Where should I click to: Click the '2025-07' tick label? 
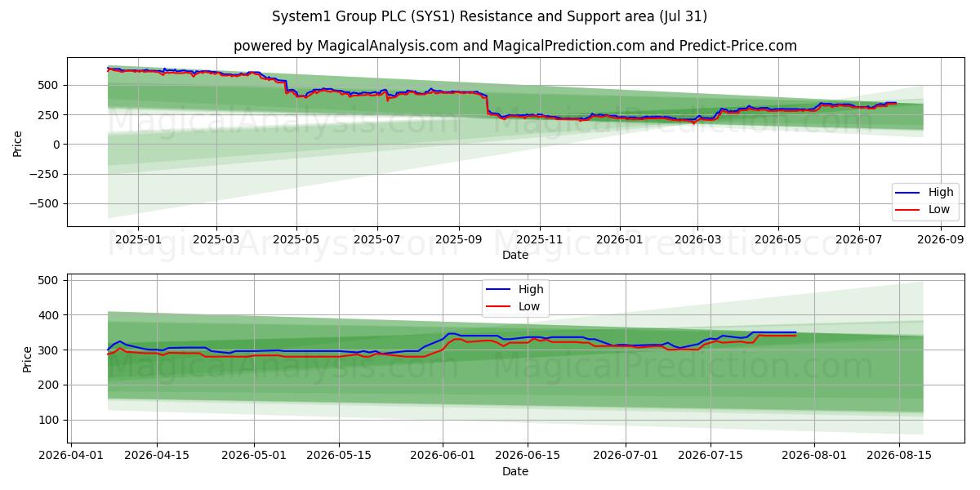coord(377,239)
